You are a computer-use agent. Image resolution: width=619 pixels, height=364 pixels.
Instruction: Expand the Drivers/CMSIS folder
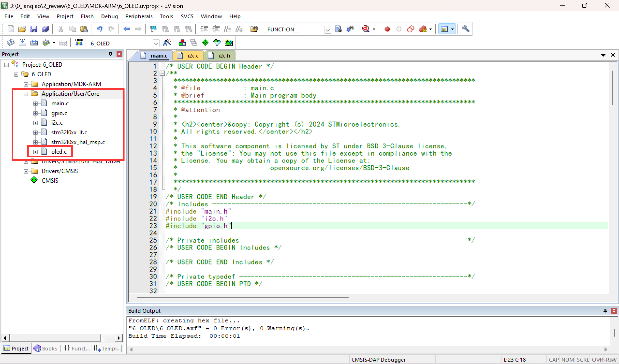point(26,171)
